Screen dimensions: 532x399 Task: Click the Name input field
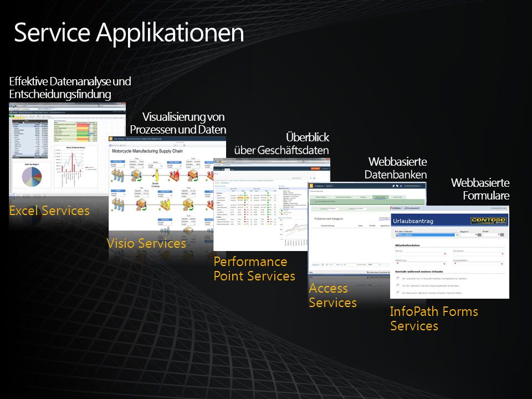click(x=421, y=254)
